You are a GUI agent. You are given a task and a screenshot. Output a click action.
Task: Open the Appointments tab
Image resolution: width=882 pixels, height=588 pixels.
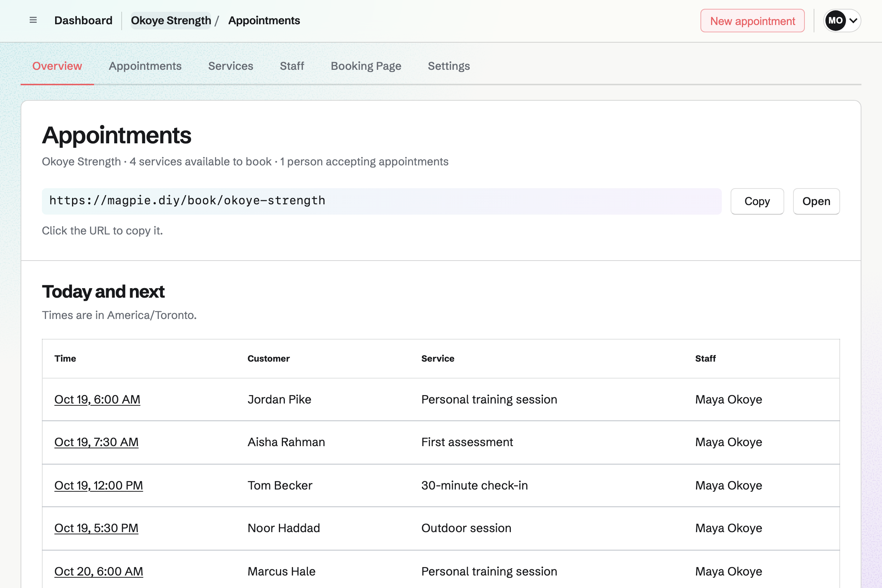point(145,66)
